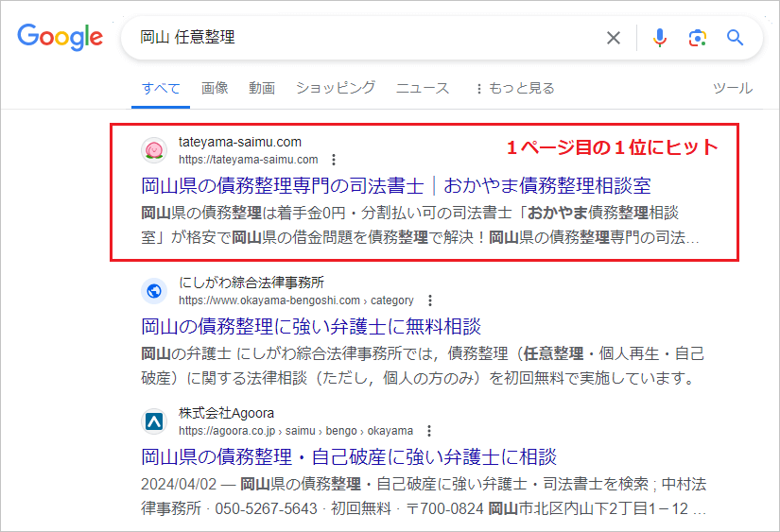The image size is (780, 532).
Task: Click the Agoora favicon
Action: tap(154, 421)
